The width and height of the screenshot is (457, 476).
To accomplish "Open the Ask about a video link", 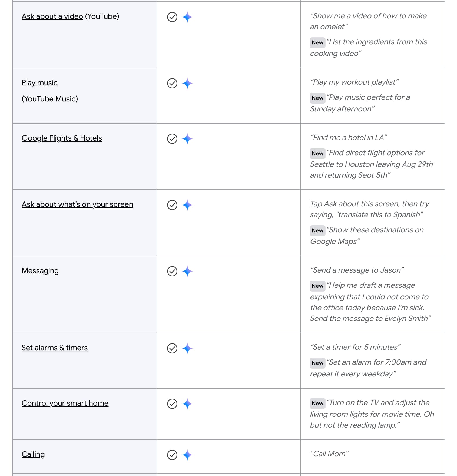I will 52,16.
